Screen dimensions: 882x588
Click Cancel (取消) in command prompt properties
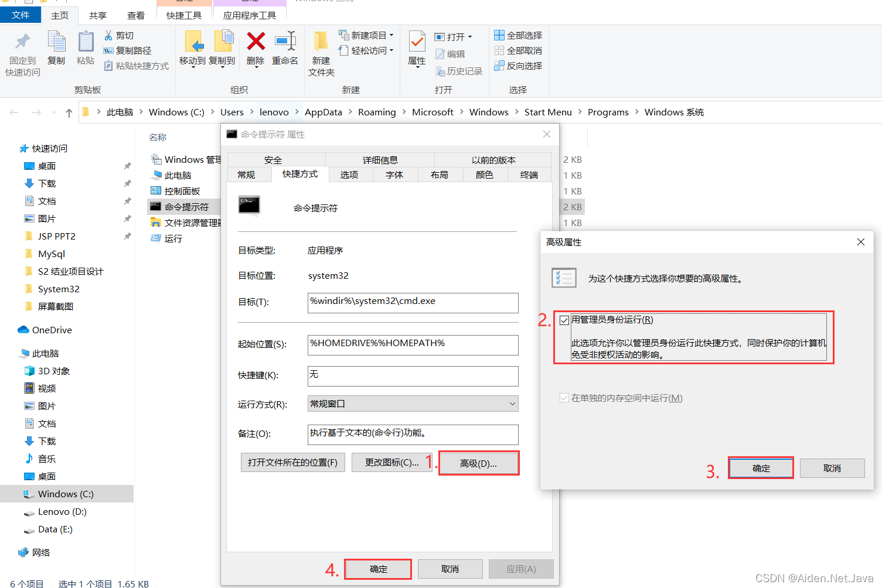[x=450, y=569]
